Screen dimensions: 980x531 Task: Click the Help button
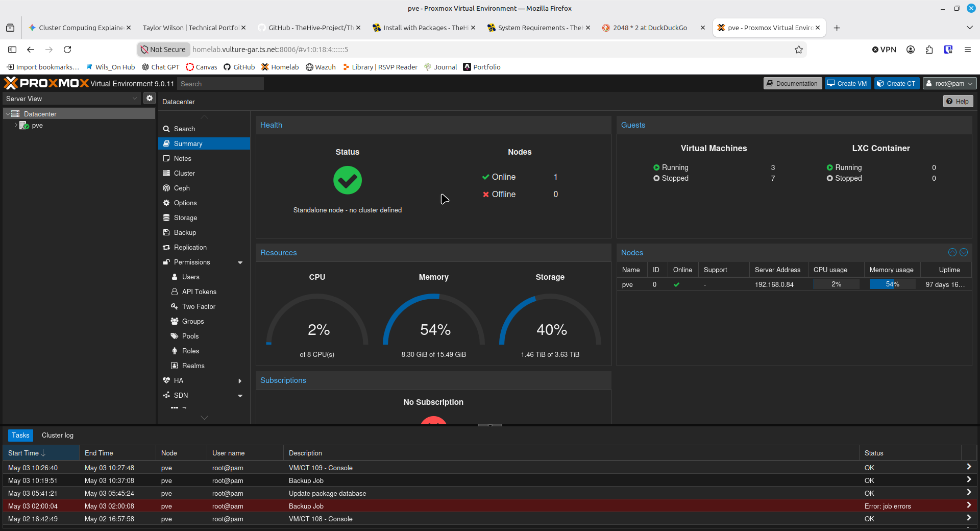958,101
